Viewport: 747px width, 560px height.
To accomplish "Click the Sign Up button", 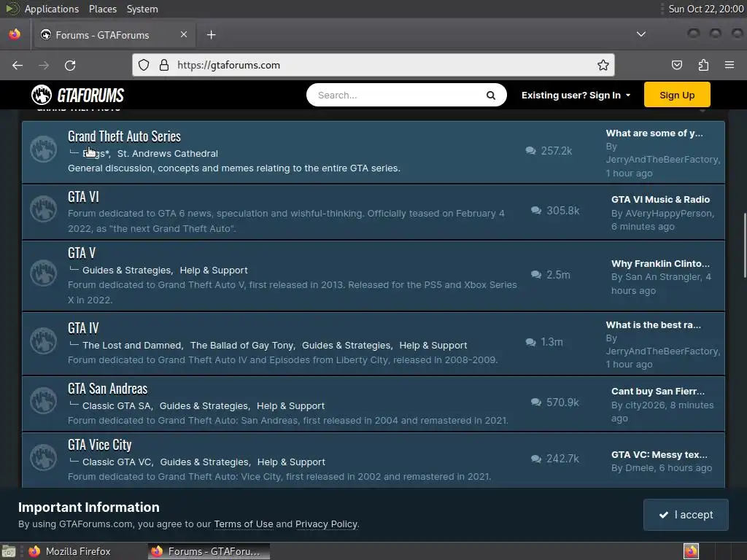I will [x=677, y=95].
